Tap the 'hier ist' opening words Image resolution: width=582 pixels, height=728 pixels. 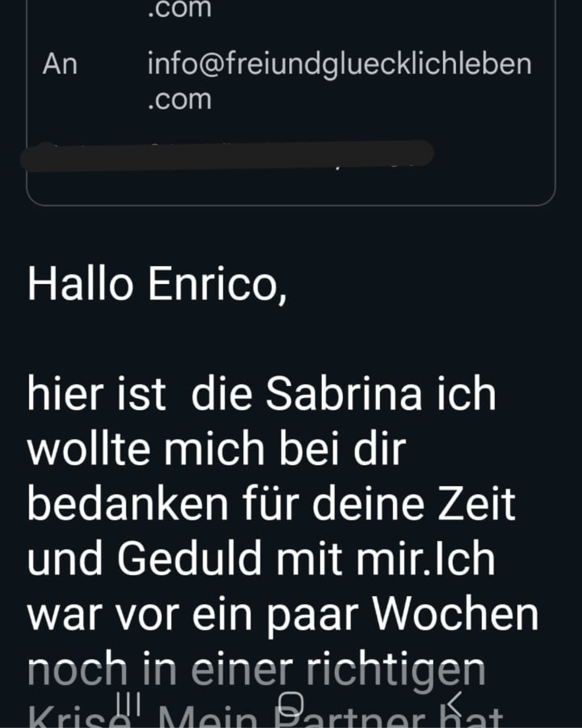pyautogui.click(x=96, y=394)
